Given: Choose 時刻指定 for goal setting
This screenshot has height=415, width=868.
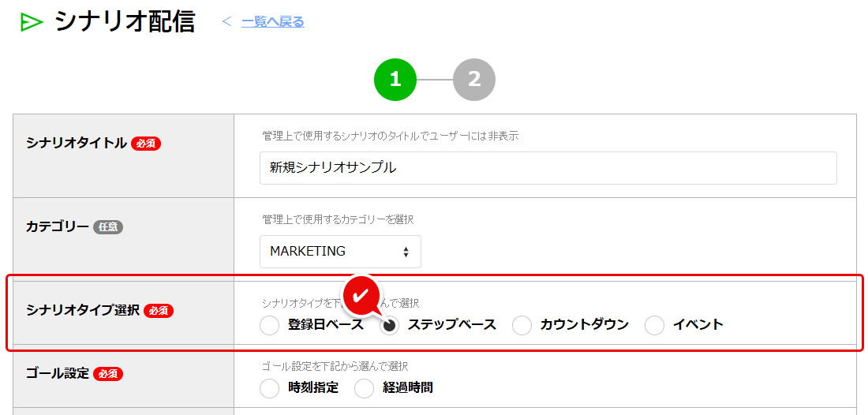Looking at the screenshot, I should (269, 388).
